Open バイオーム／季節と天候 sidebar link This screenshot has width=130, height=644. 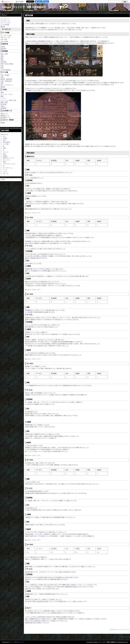(x=8, y=100)
